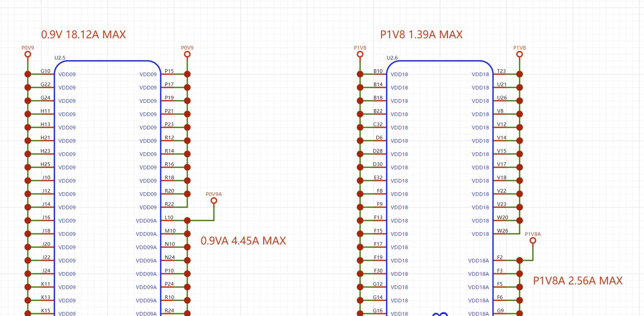Select the "0.9V 18.12A MAX" text annotation
Viewport: 644px width, 316px height.
(x=83, y=35)
